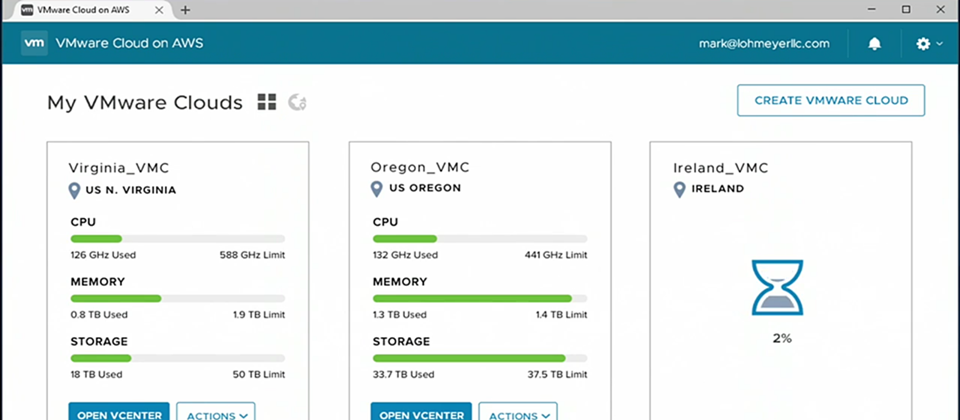The width and height of the screenshot is (960, 420).
Task: Click the Oregon location pin icon
Action: [x=377, y=189]
